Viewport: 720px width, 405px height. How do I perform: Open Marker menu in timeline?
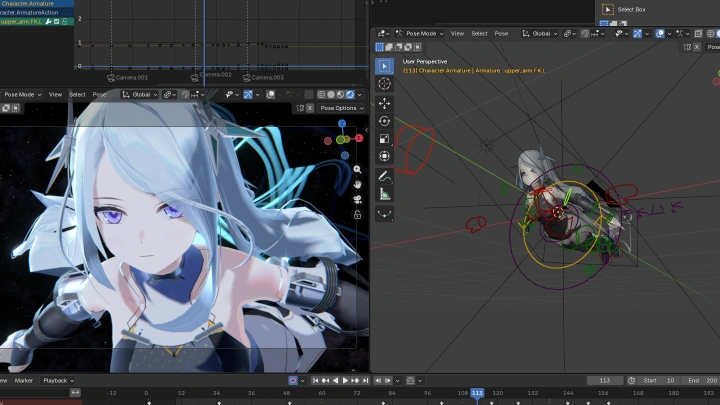tap(23, 381)
